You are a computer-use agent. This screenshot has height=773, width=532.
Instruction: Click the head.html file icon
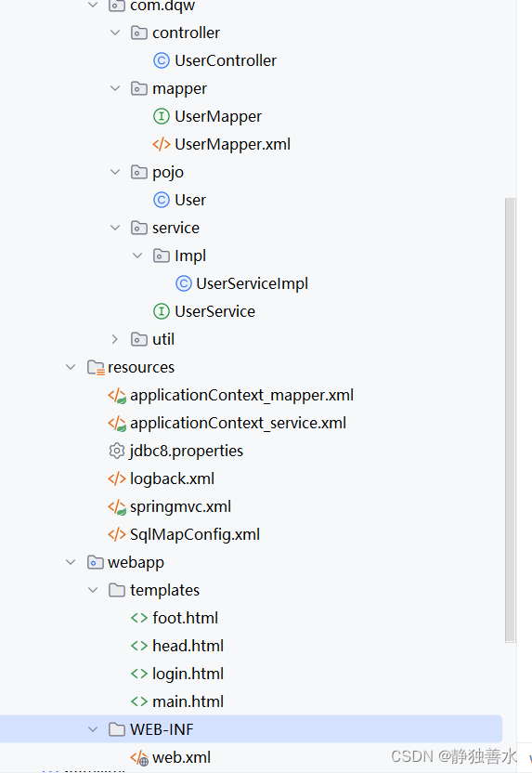point(139,646)
